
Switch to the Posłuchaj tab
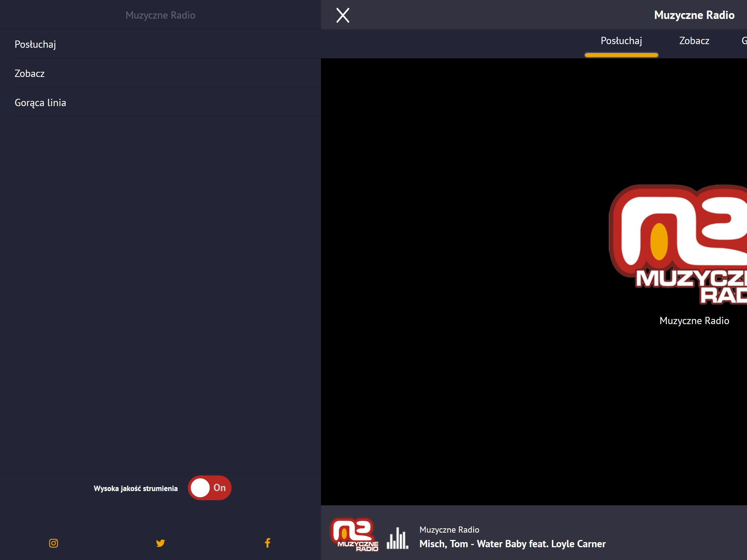tap(621, 41)
